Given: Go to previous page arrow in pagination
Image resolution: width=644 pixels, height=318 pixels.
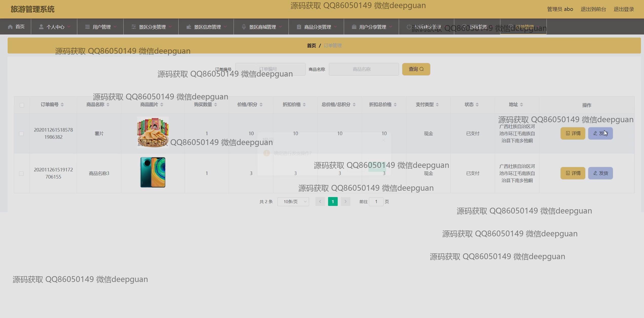Looking at the screenshot, I should pyautogui.click(x=320, y=202).
